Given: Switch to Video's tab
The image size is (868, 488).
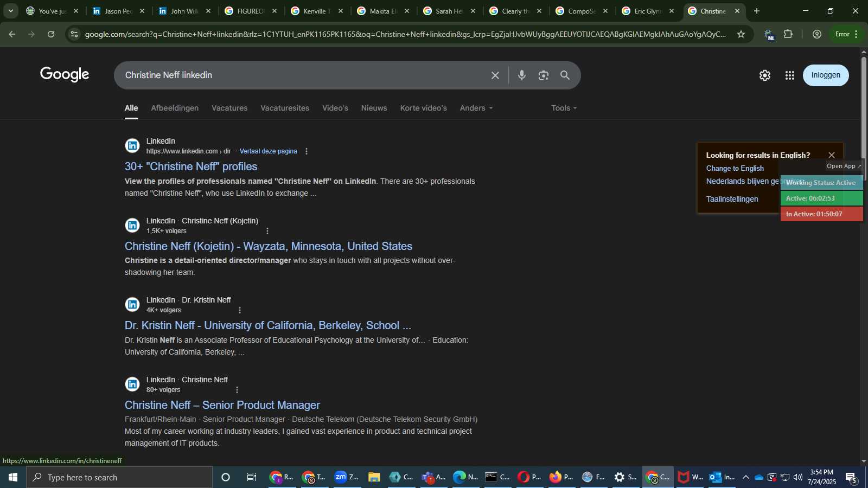Looking at the screenshot, I should click(x=335, y=108).
